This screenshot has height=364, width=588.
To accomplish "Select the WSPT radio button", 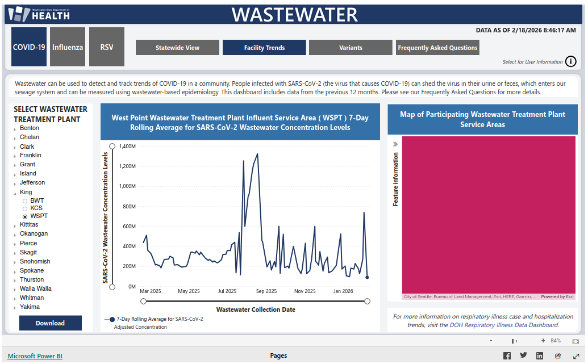I will 25,216.
